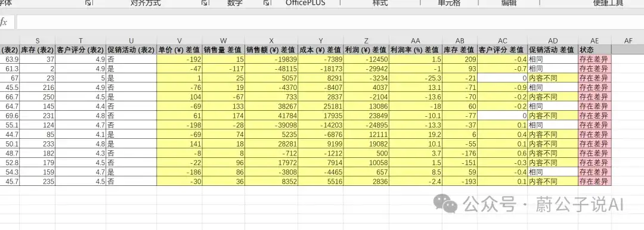The image size is (644, 230).
Task: Open the 对齐方式 group dialog launcher
Action: click(x=204, y=3)
